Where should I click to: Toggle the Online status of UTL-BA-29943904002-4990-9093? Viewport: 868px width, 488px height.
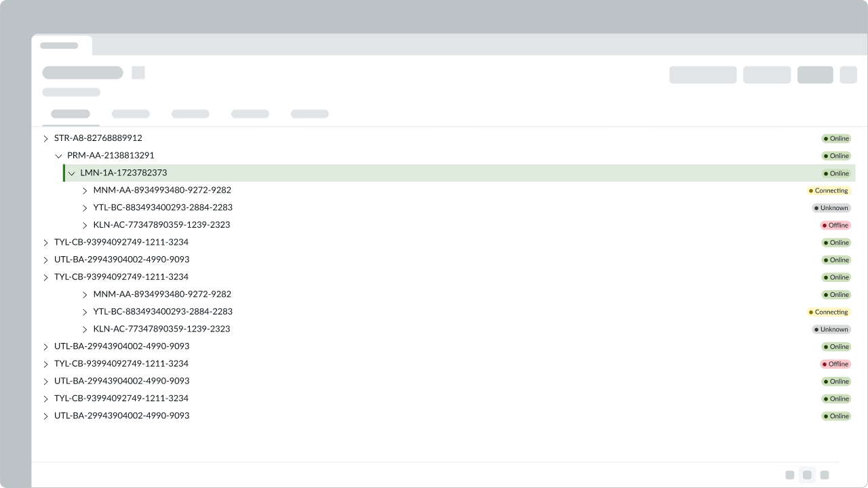835,260
